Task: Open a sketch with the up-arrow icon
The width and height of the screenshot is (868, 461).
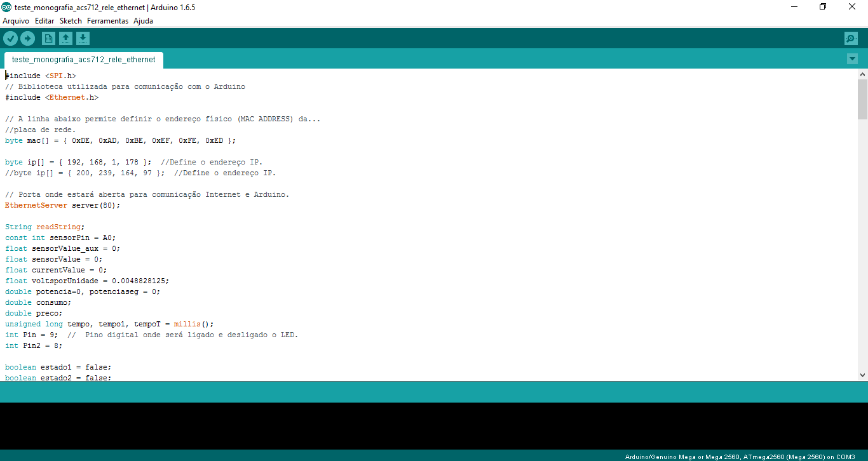Action: point(65,39)
